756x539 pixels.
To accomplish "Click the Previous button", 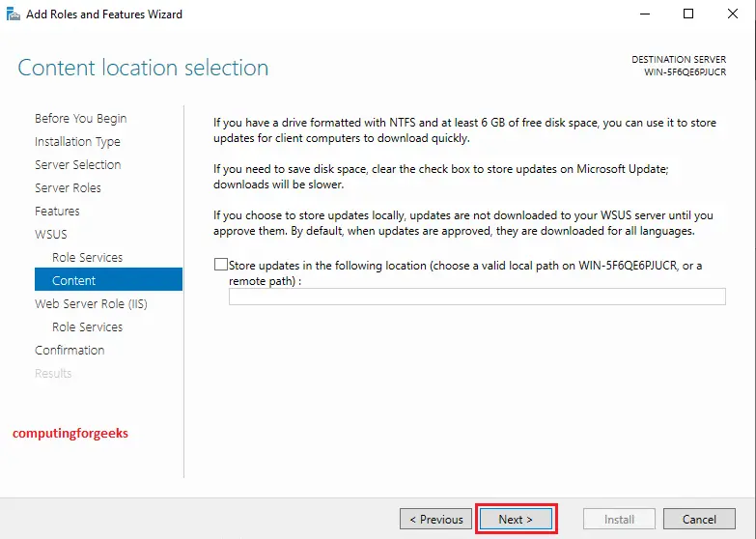I will 435,520.
